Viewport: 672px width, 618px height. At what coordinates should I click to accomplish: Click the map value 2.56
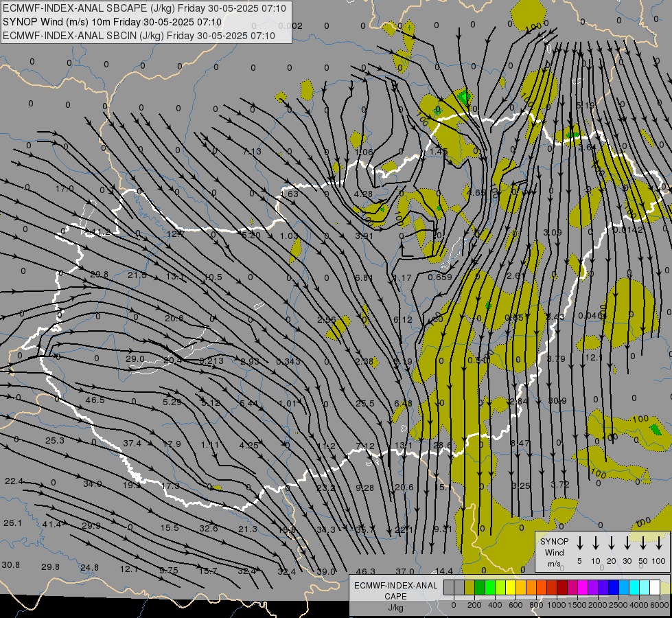[327, 319]
